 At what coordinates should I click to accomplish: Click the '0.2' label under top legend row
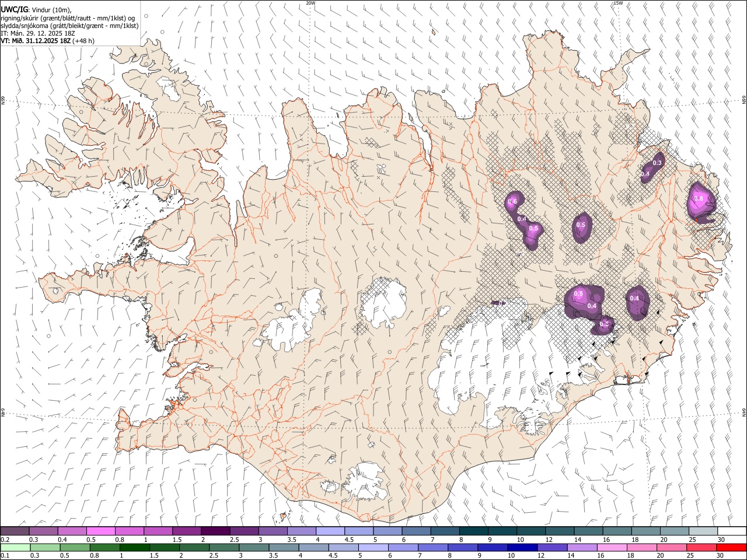tap(5, 540)
